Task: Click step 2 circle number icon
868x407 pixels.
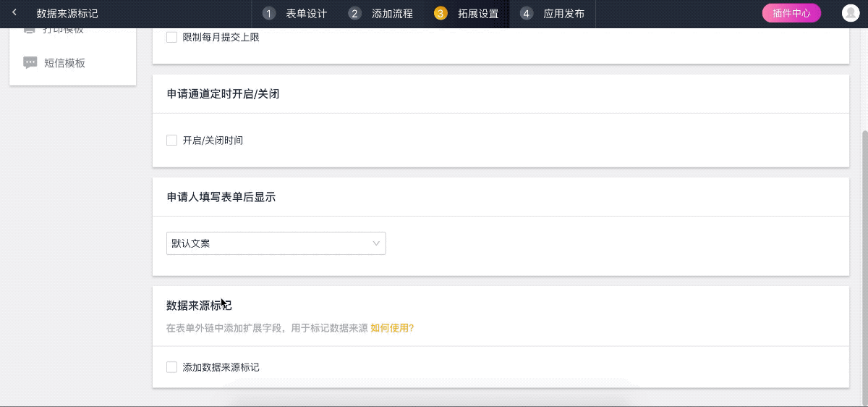Action: click(354, 14)
